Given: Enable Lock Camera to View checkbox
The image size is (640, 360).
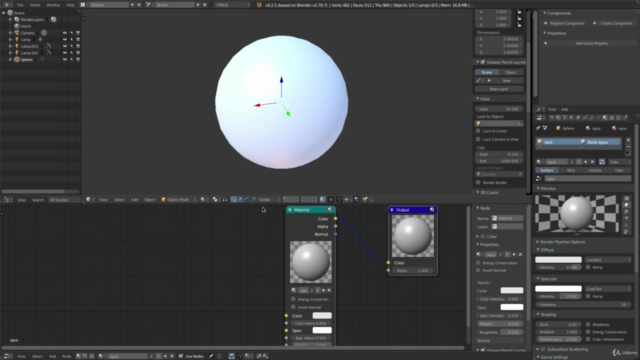Looking at the screenshot, I should point(478,139).
